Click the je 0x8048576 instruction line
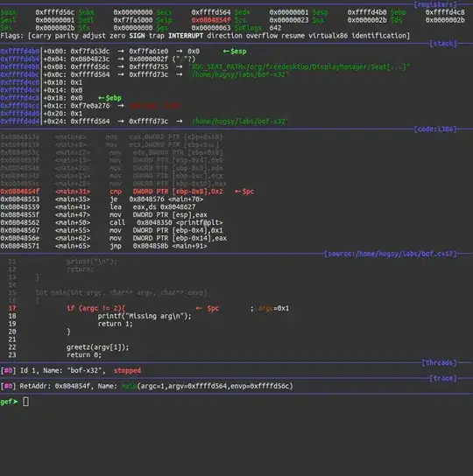Viewport: 473px width, 476px height. 102,199
